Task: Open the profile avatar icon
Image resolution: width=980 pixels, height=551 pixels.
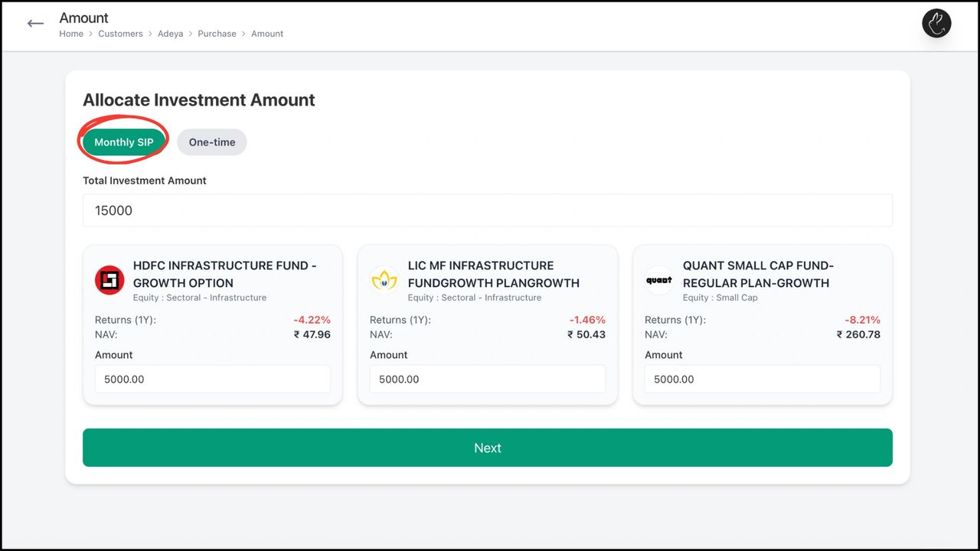Action: coord(936,24)
